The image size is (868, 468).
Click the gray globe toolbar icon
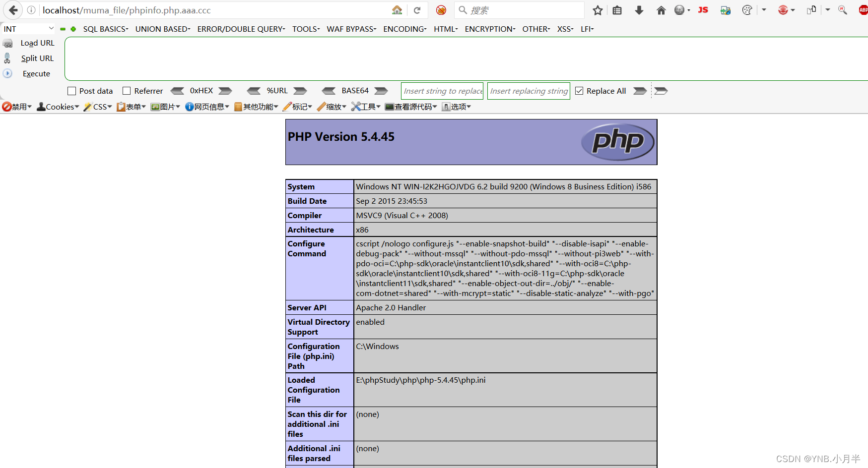(679, 10)
